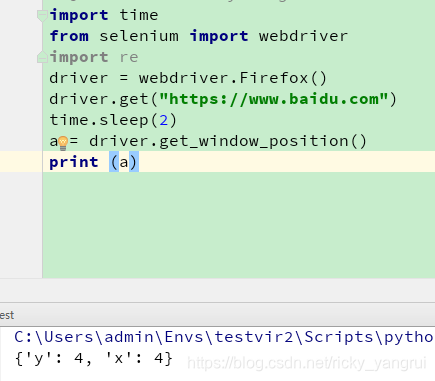435x381 pixels.
Task: Click 'selenium' in the from-import line
Action: click(139, 36)
